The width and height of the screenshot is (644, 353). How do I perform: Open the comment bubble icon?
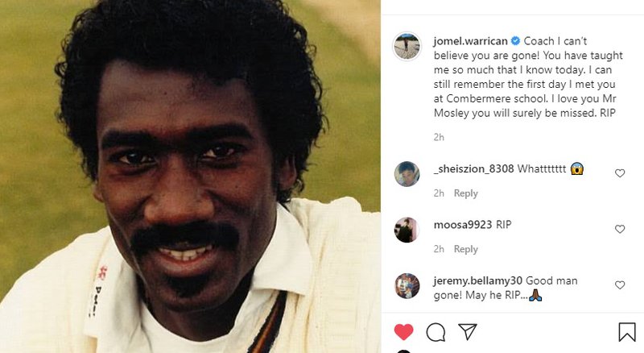436,332
